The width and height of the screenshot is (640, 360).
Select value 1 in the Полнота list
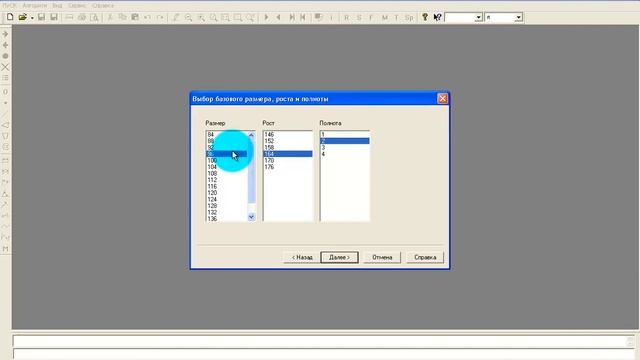click(x=345, y=134)
